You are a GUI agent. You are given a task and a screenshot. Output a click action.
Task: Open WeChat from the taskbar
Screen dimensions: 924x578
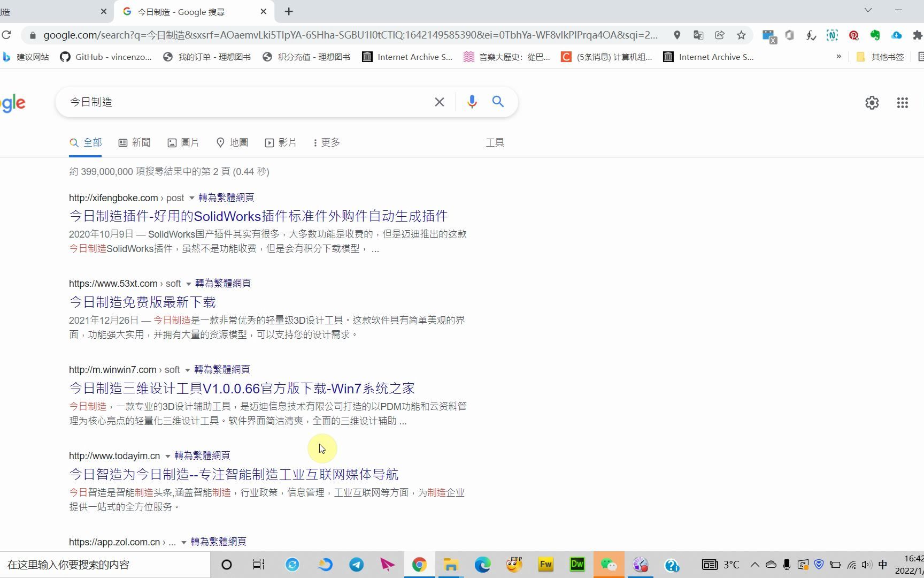[x=609, y=565]
